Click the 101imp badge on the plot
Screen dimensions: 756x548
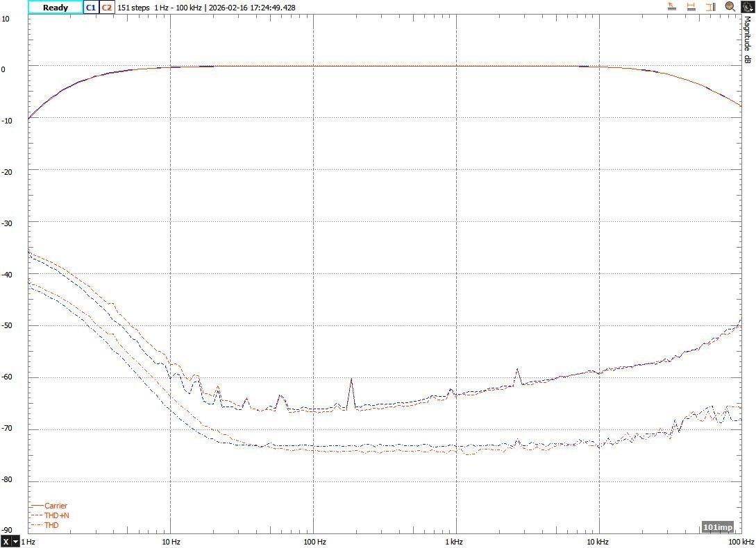coord(717,526)
